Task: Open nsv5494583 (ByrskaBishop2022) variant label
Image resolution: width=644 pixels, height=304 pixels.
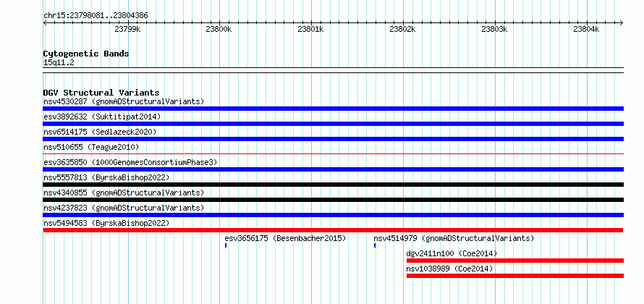Action: coord(106,223)
